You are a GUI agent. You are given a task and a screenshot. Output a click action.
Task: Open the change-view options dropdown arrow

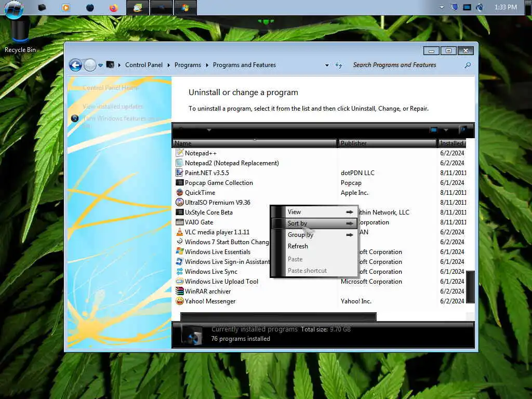[446, 130]
